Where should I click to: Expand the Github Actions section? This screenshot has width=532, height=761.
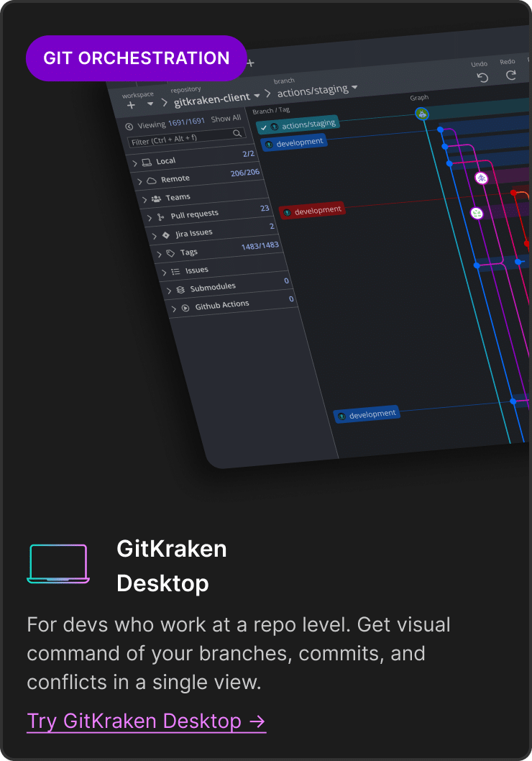tap(173, 309)
